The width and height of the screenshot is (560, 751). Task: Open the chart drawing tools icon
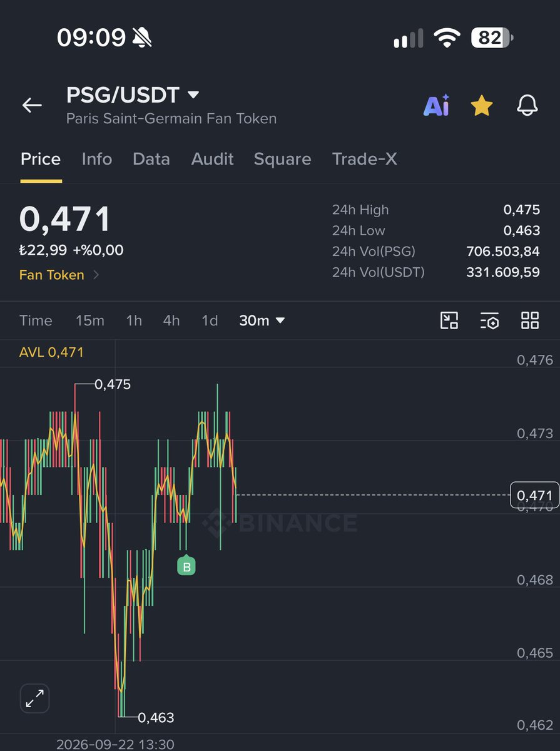tap(449, 320)
